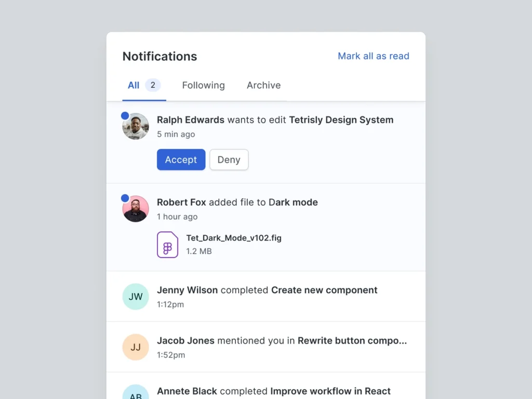Click the unread count badge showing 2
Viewport: 532px width, 399px height.
153,85
